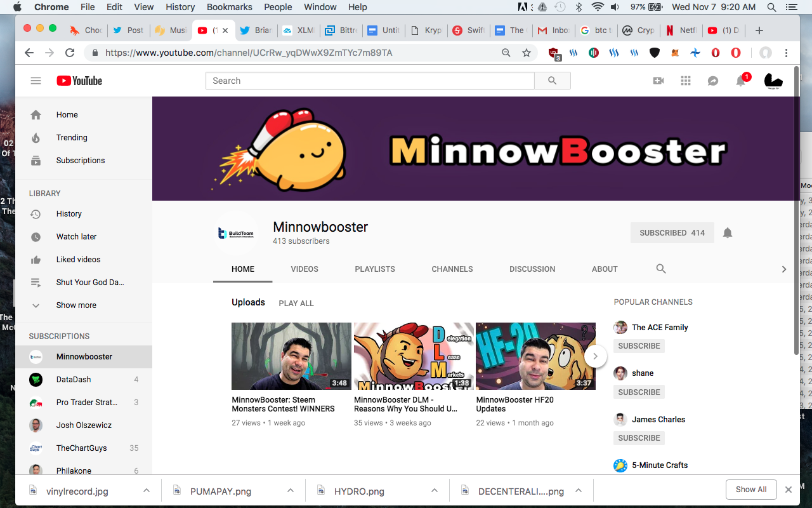Open the Apple menu
Viewport: 812px width, 508px height.
17,7
